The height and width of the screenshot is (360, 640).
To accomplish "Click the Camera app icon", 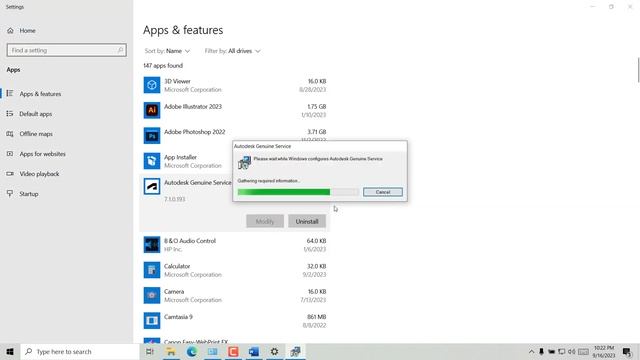I will pyautogui.click(x=152, y=296).
